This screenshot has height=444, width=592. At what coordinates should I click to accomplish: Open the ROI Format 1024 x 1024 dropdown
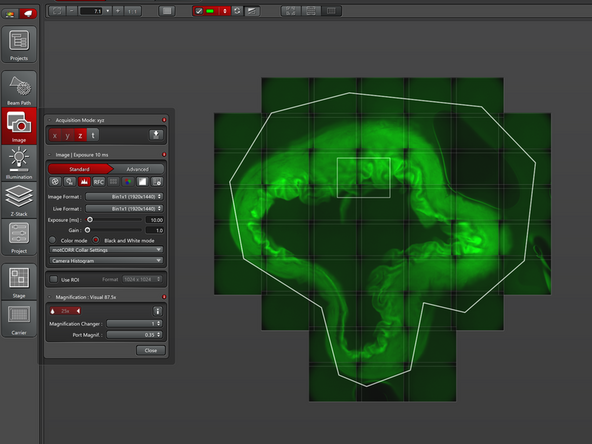tap(142, 279)
